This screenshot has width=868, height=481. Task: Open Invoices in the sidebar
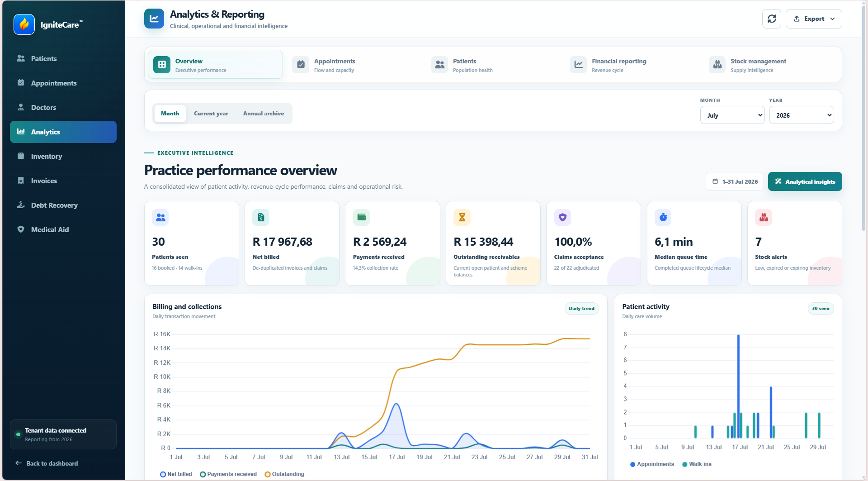pos(63,181)
